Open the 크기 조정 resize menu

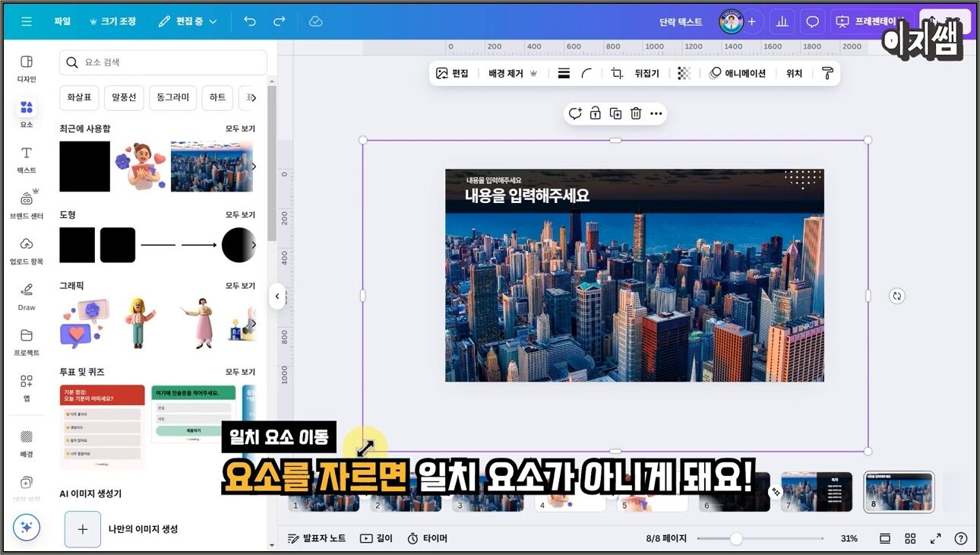point(112,21)
